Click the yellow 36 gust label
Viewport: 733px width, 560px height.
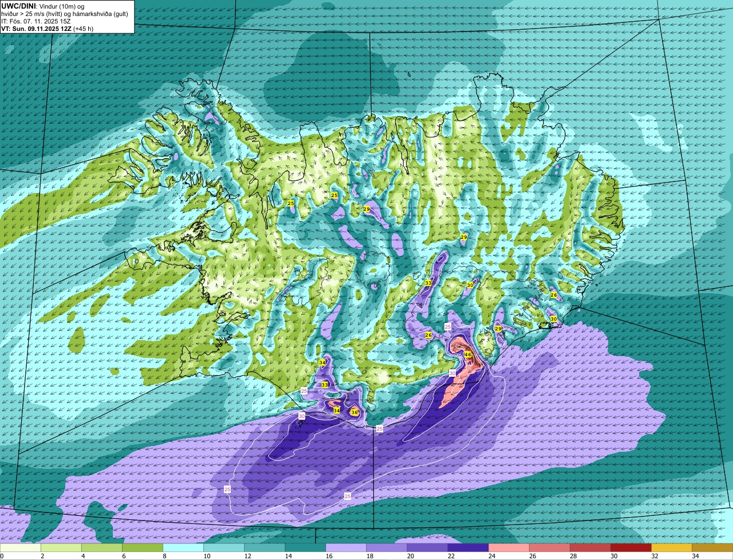[354, 412]
